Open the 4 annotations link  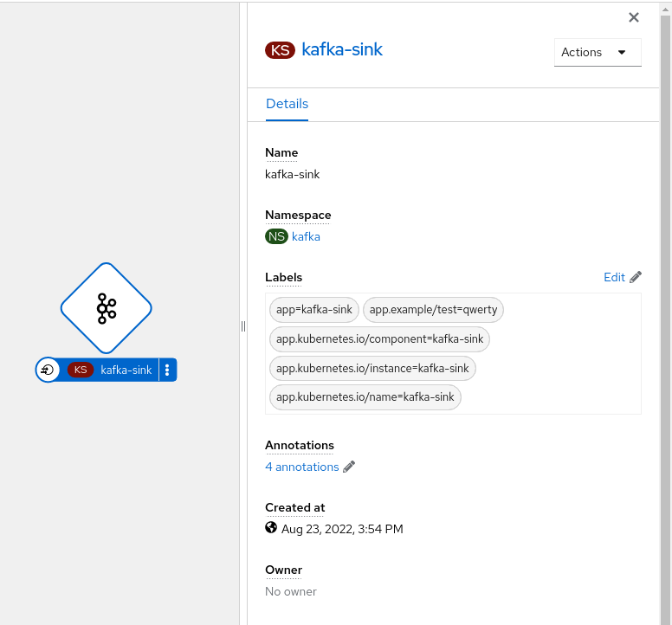tap(301, 467)
